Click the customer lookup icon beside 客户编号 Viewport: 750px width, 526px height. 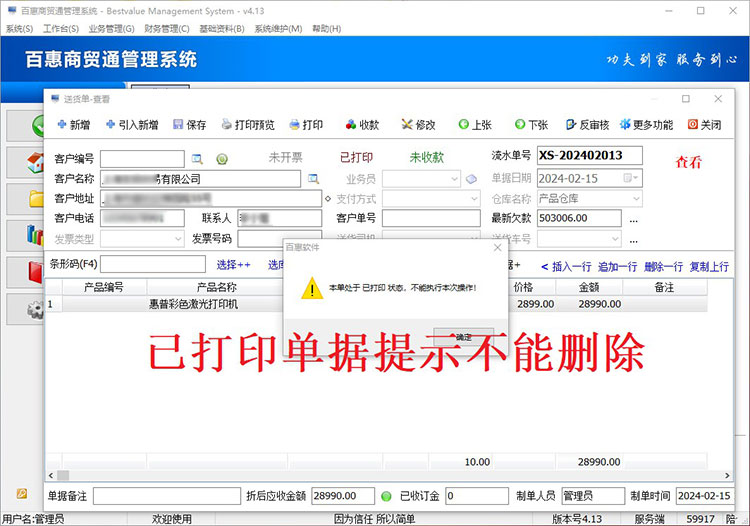(x=197, y=158)
